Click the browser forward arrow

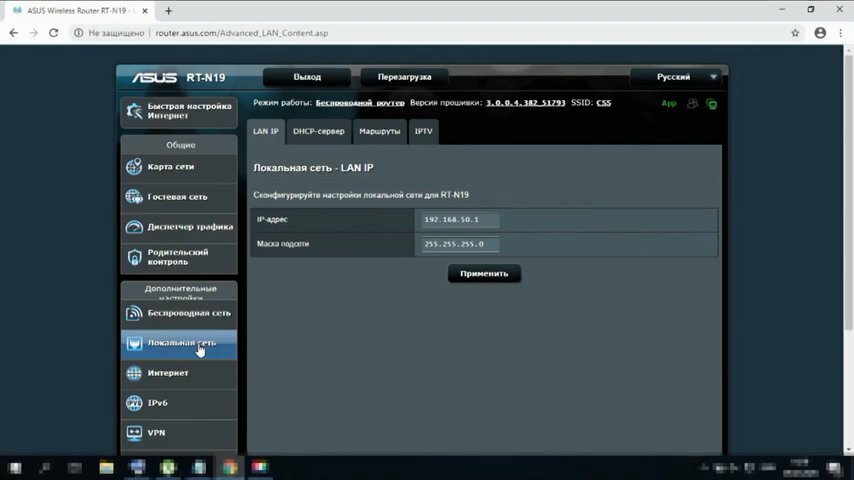pos(34,33)
